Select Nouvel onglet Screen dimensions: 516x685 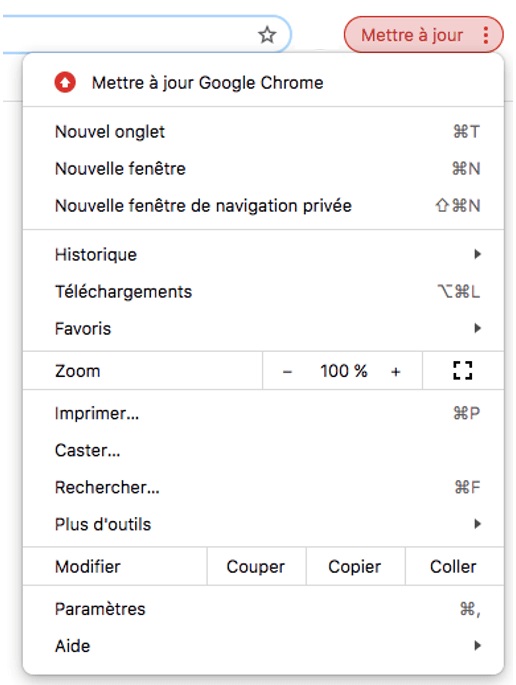click(263, 131)
